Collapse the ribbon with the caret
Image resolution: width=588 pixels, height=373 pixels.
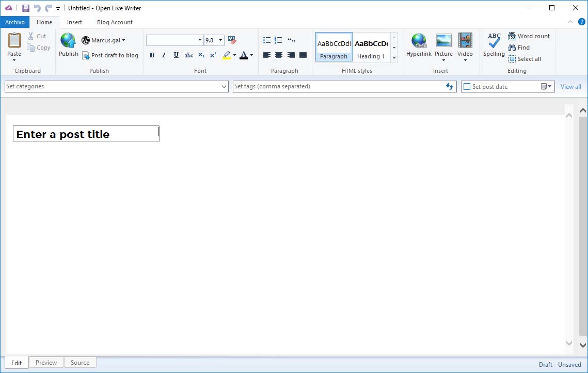570,22
